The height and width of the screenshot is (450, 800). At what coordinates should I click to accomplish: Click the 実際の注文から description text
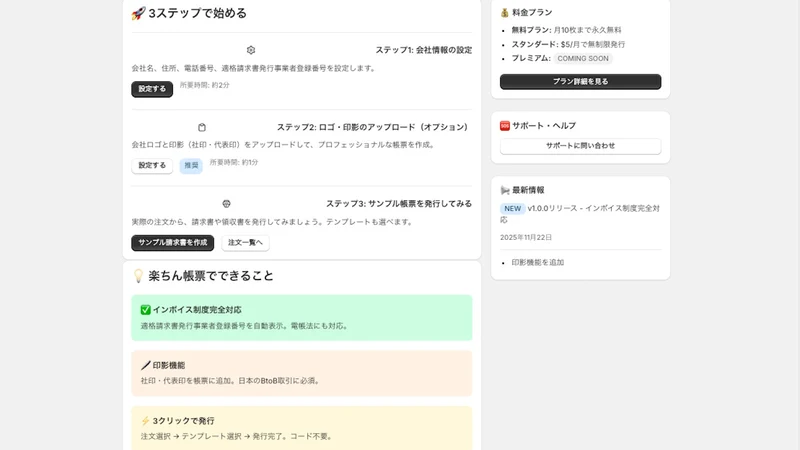(273, 222)
